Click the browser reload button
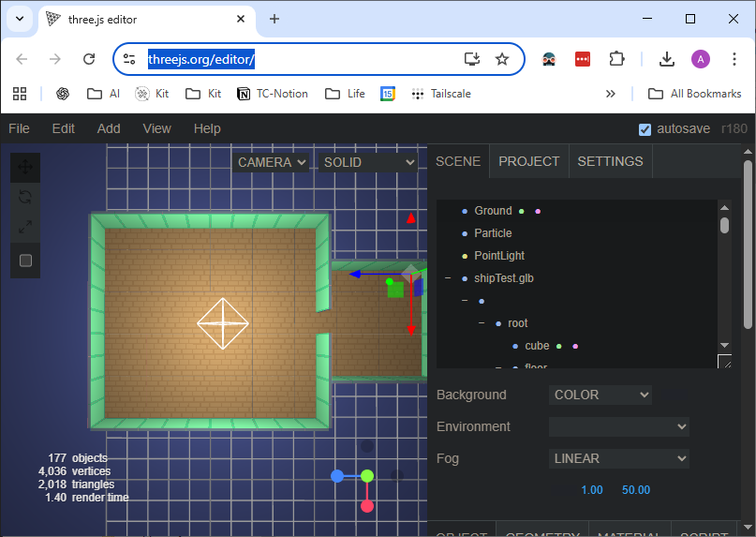This screenshot has height=537, width=756. (89, 59)
